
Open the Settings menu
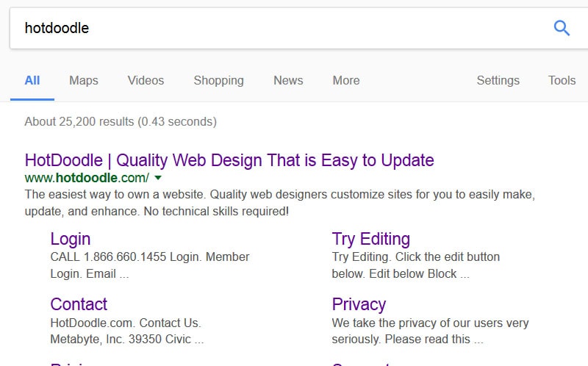click(498, 80)
